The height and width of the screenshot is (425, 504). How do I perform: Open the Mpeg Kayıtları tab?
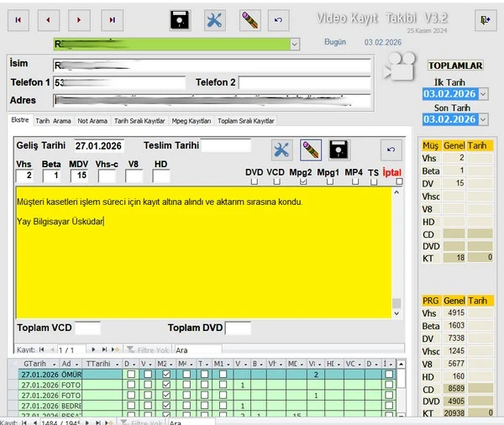pyautogui.click(x=191, y=121)
